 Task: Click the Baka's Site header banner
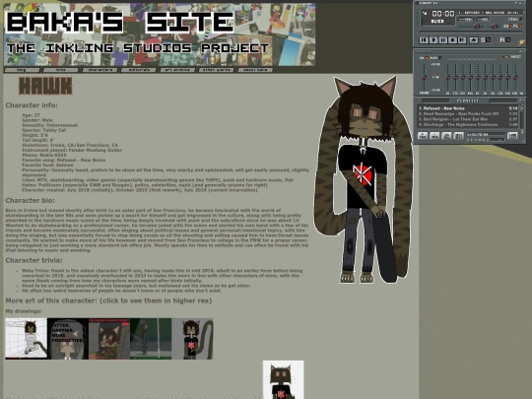(x=160, y=34)
